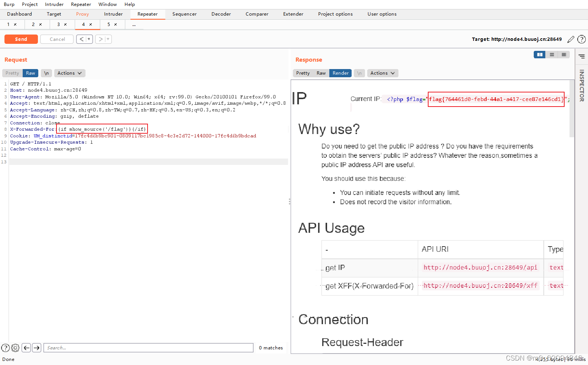Switch to the Proxy tab
The width and height of the screenshot is (588, 365).
pyautogui.click(x=83, y=14)
